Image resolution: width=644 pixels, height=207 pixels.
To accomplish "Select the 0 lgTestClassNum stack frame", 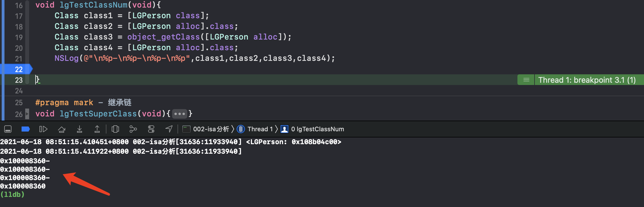I will coord(317,129).
